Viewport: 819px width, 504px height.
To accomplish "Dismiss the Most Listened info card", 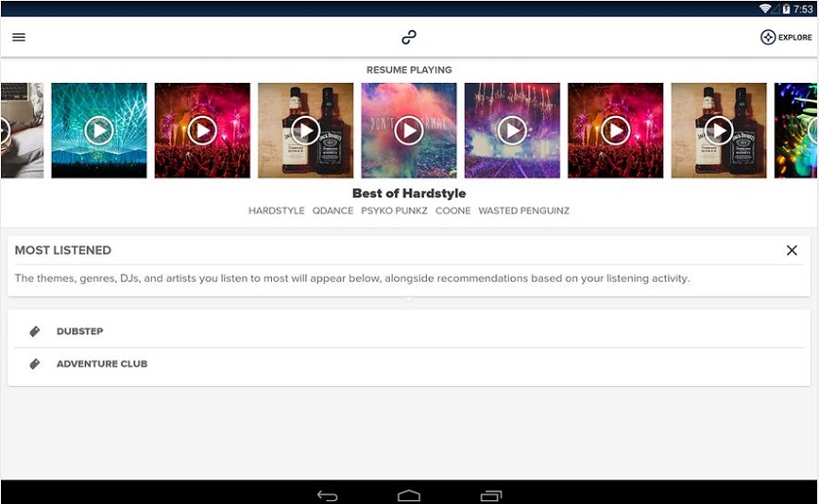I will click(x=792, y=251).
